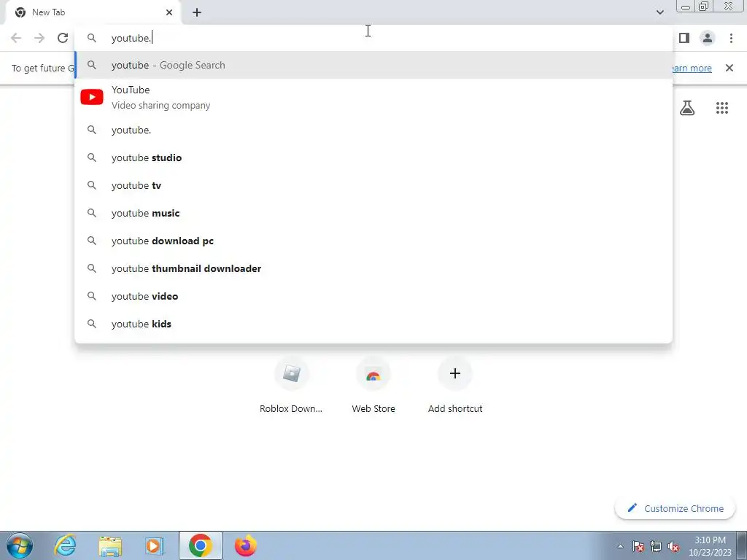Follow the Learn more link
The width and height of the screenshot is (747, 560).
tap(692, 68)
